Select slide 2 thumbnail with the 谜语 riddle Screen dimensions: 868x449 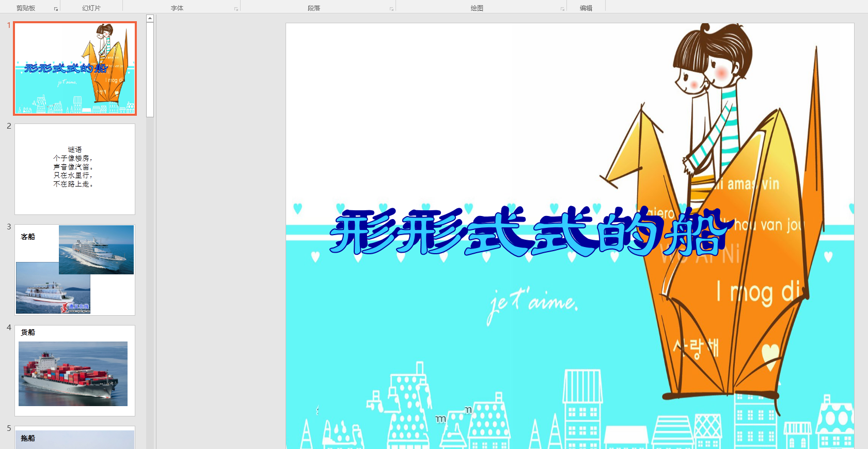75,169
